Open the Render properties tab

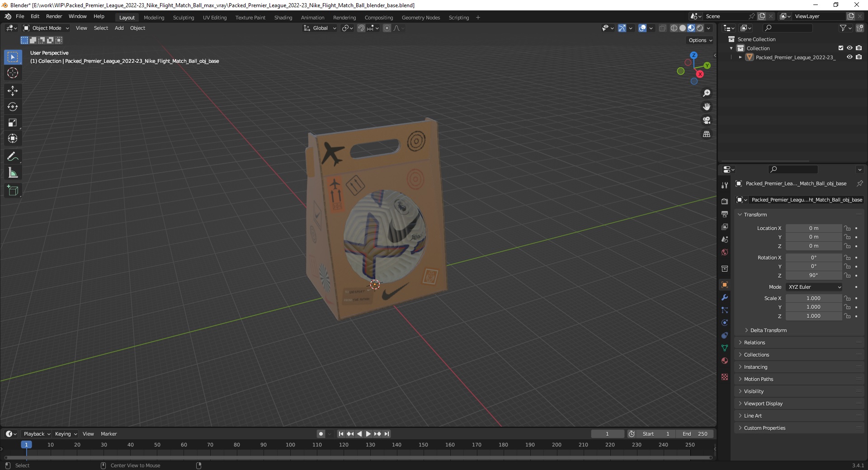725,201
